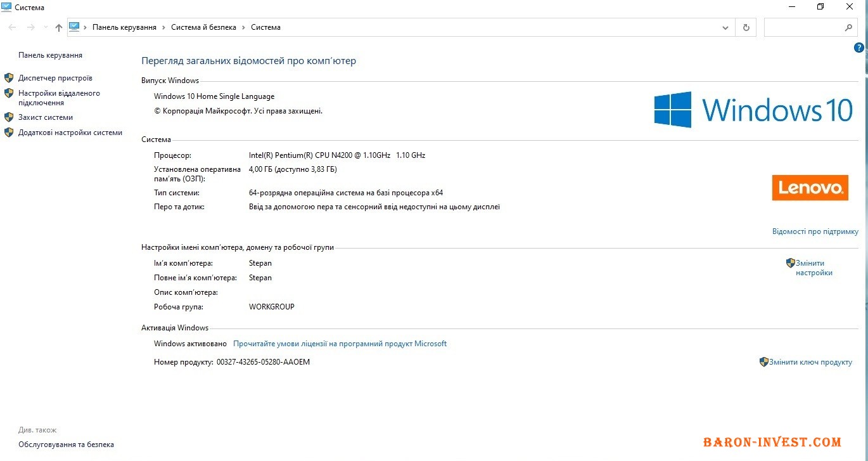Go to Панель керування breadcrumb
Image resolution: width=868 pixels, height=461 pixels.
click(x=124, y=27)
